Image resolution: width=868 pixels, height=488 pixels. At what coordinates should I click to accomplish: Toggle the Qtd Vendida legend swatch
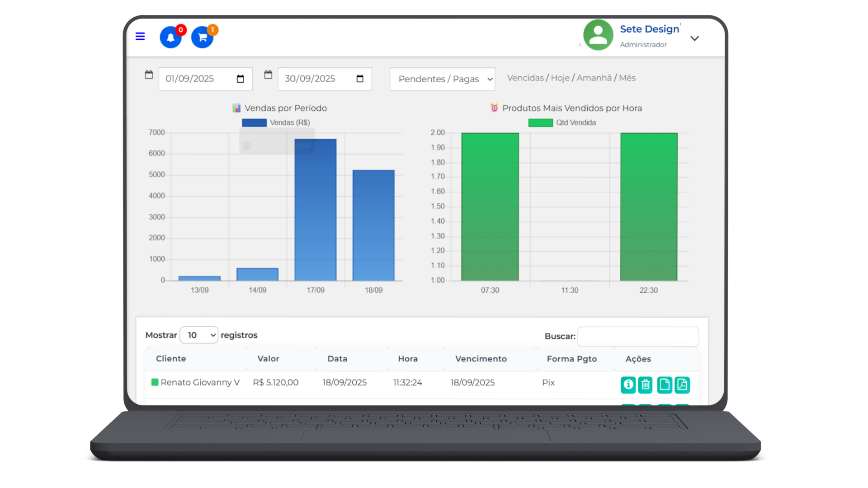tap(540, 123)
